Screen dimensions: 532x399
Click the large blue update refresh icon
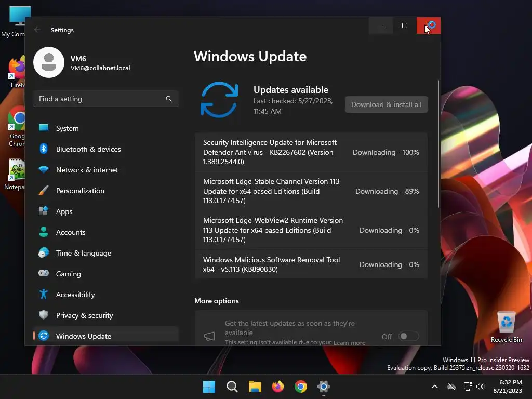coord(219,100)
